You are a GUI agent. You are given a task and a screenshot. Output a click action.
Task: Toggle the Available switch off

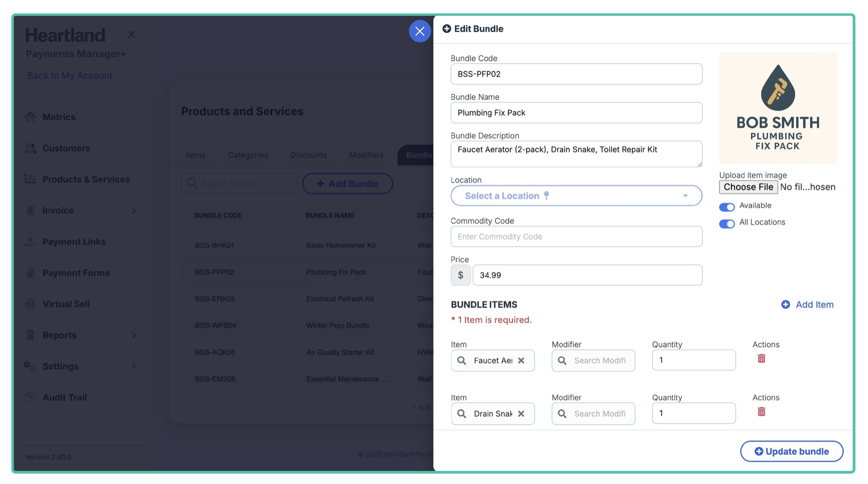(726, 207)
